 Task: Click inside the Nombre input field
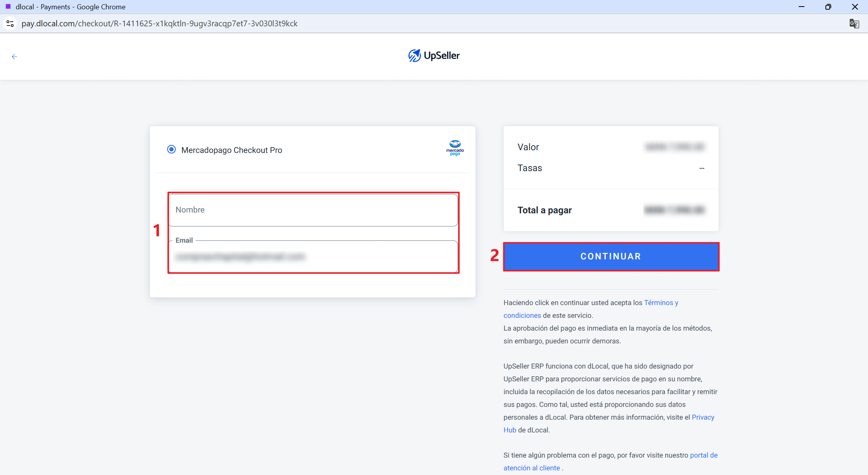pos(313,209)
